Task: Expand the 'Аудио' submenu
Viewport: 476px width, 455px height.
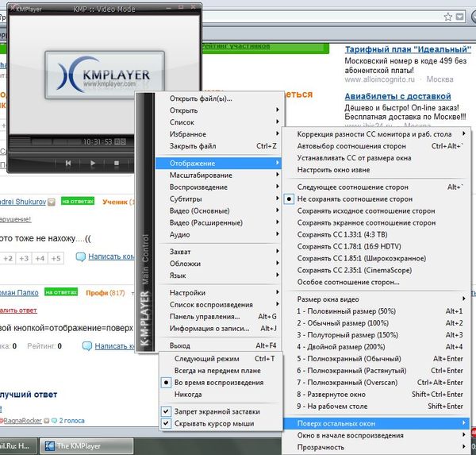Action: (x=218, y=234)
